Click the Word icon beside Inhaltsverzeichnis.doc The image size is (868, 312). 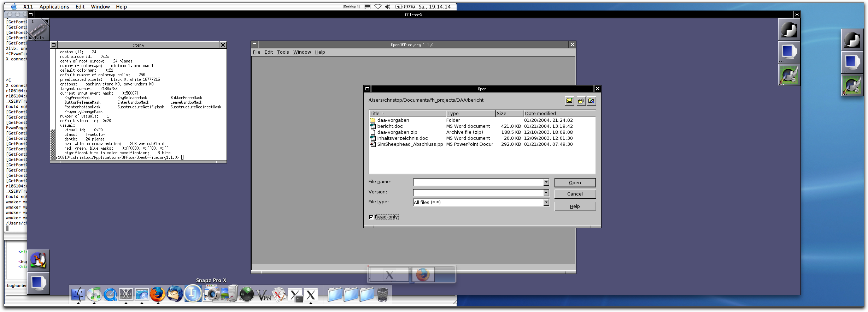point(373,138)
